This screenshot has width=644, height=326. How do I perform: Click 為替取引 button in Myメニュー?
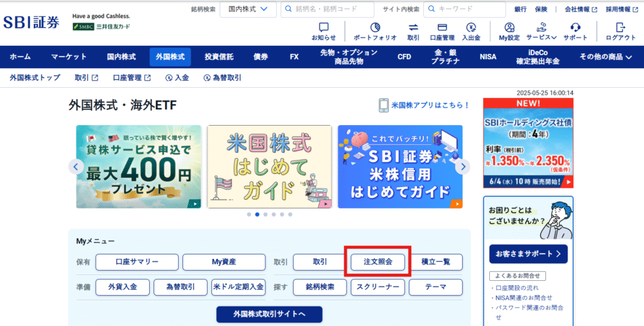click(x=180, y=287)
